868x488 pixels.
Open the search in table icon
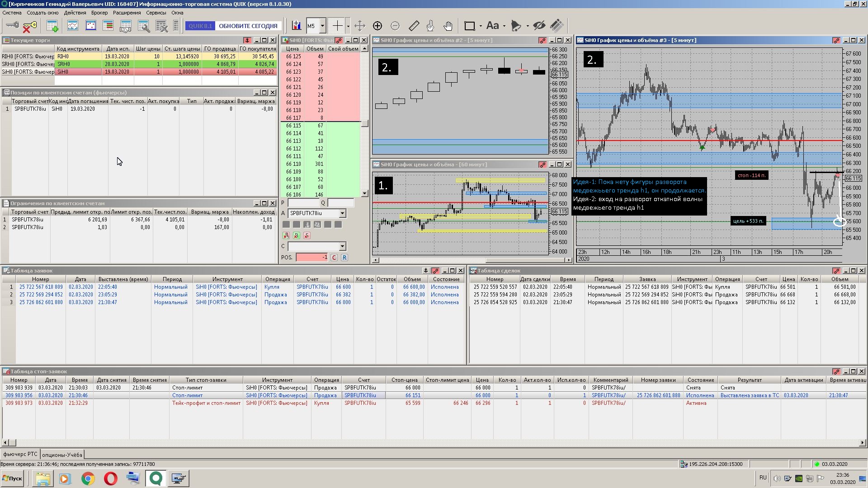click(144, 26)
